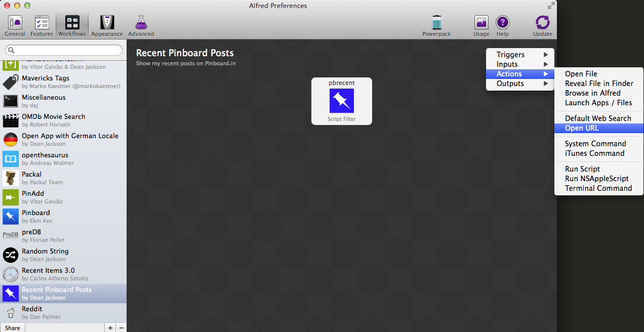Click the Recent Items clock icon
The width and height of the screenshot is (644, 332).
point(11,274)
